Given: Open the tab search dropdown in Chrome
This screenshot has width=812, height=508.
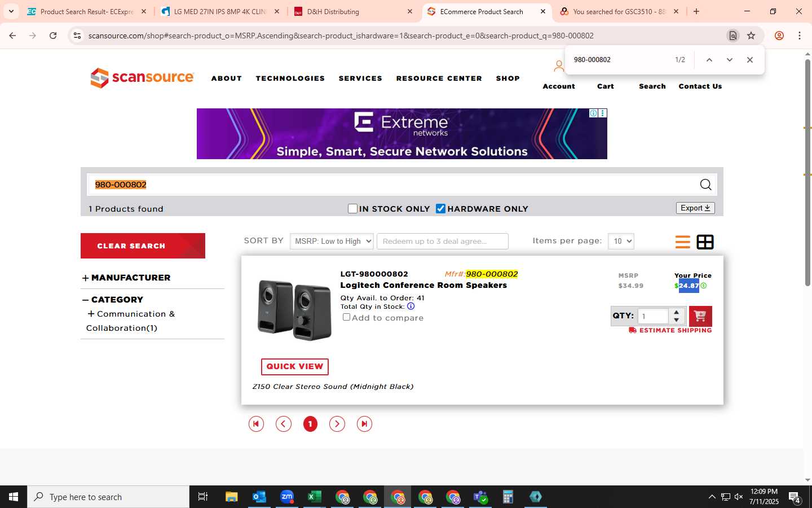Looking at the screenshot, I should 11,11.
